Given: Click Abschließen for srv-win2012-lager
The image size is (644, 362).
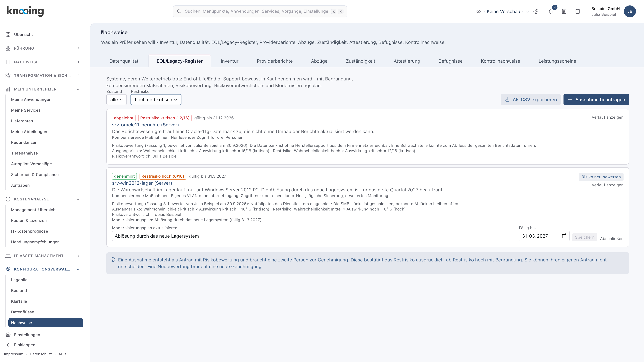Looking at the screenshot, I should click(x=611, y=239).
